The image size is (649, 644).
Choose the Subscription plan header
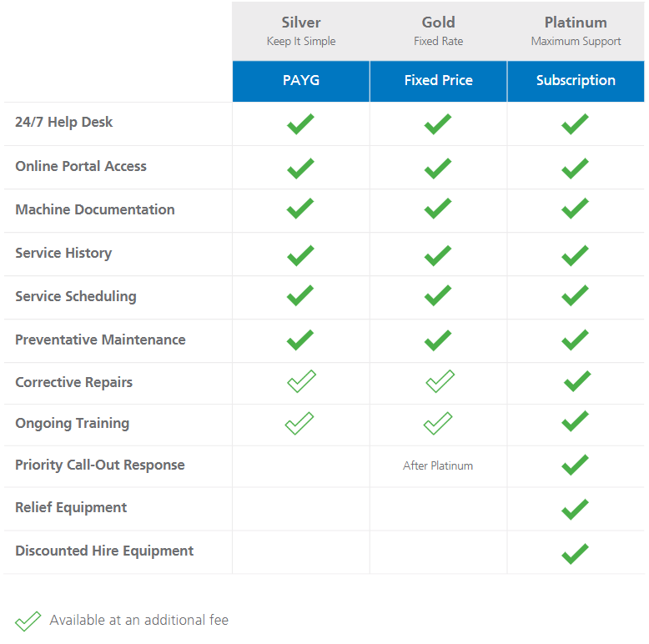[x=576, y=81]
